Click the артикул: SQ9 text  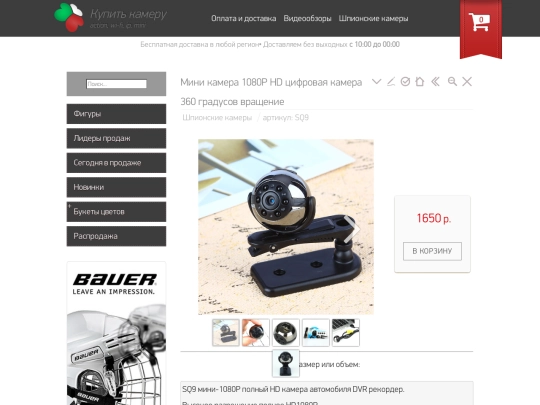[x=285, y=118]
